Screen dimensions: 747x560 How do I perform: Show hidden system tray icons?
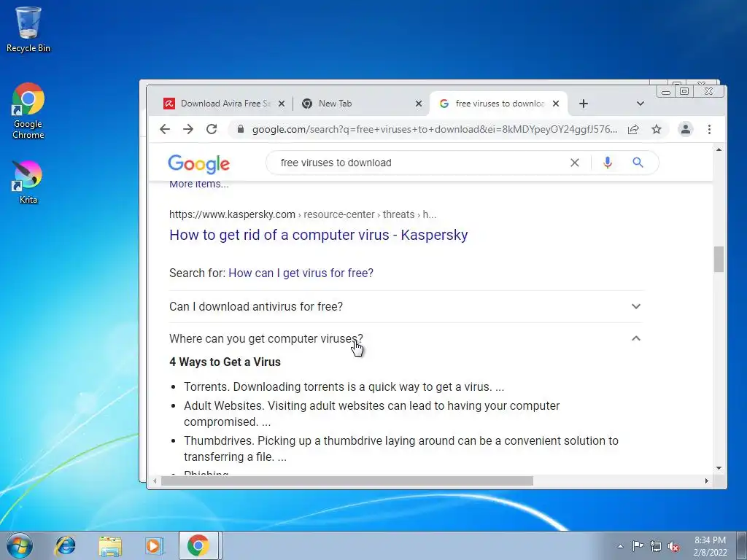[620, 547]
